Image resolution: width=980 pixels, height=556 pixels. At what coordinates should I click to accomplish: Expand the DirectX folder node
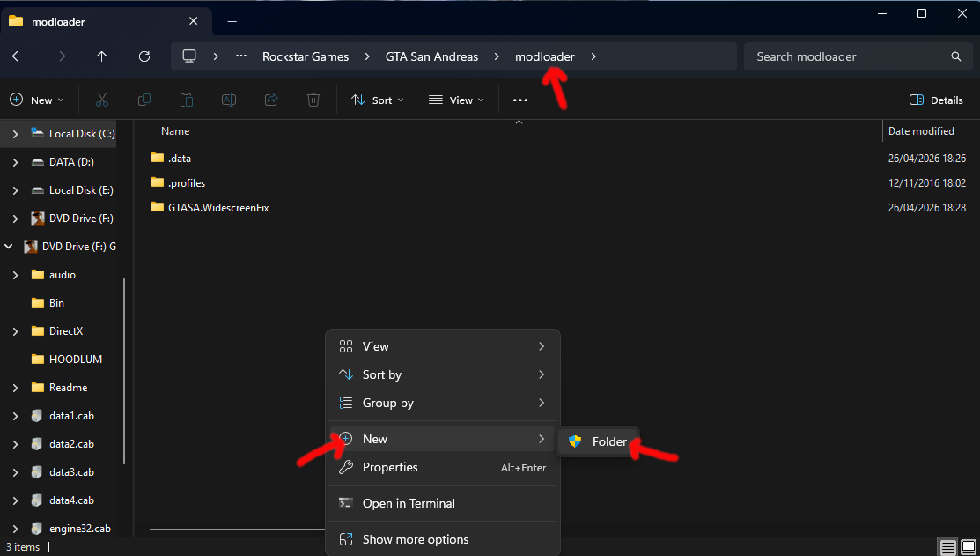click(x=16, y=330)
